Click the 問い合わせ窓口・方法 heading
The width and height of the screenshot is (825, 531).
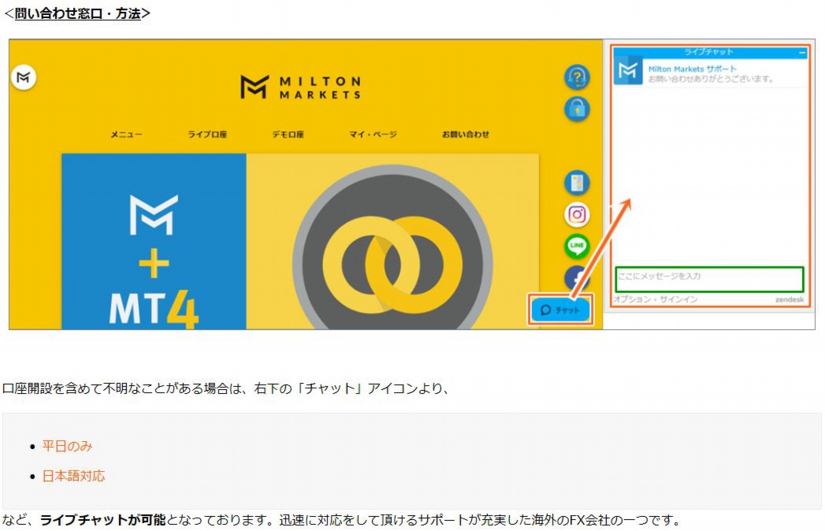point(77,14)
